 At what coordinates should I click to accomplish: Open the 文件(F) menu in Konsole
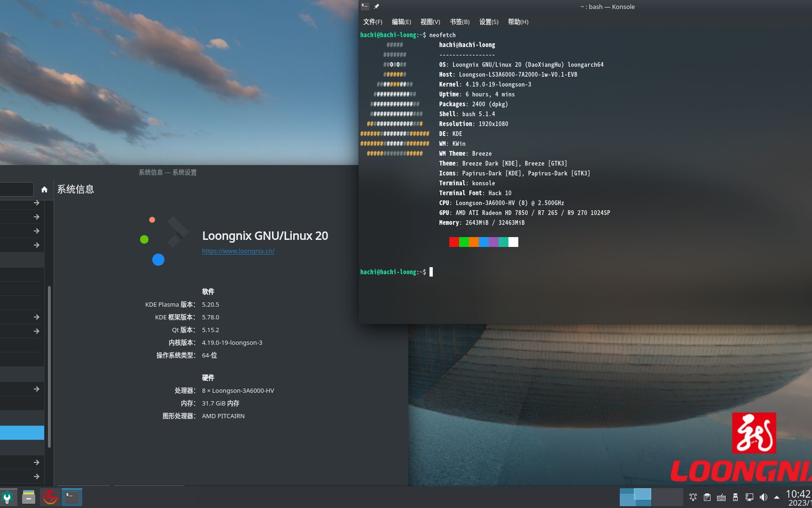(372, 22)
